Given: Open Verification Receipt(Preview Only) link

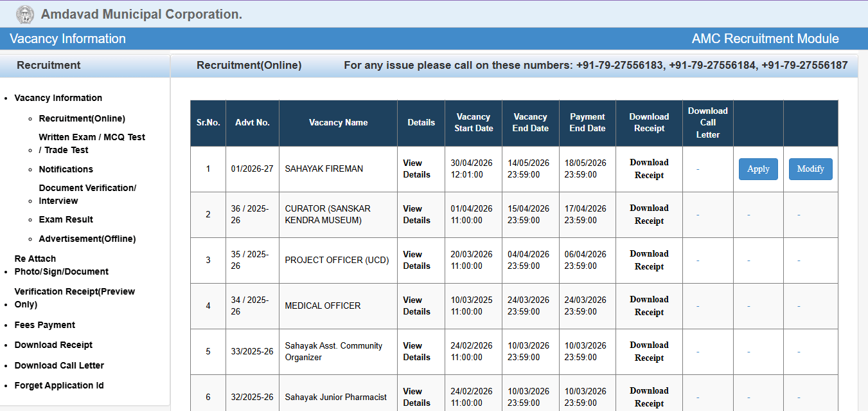Looking at the screenshot, I should click(75, 298).
